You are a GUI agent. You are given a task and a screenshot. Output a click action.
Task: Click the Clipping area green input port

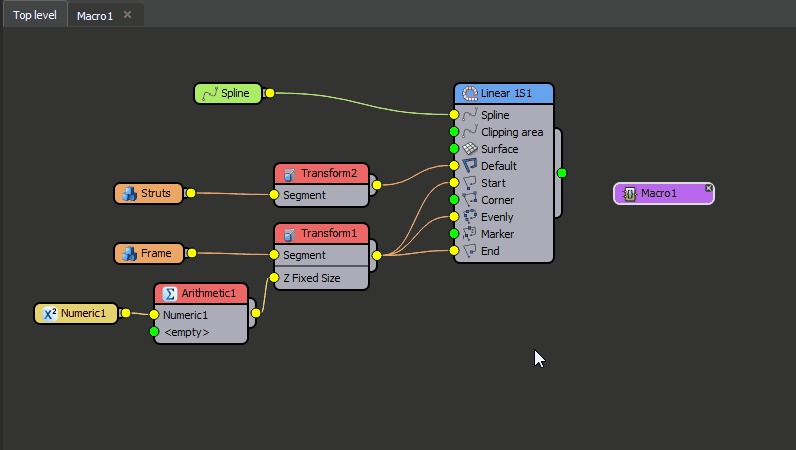tap(454, 132)
